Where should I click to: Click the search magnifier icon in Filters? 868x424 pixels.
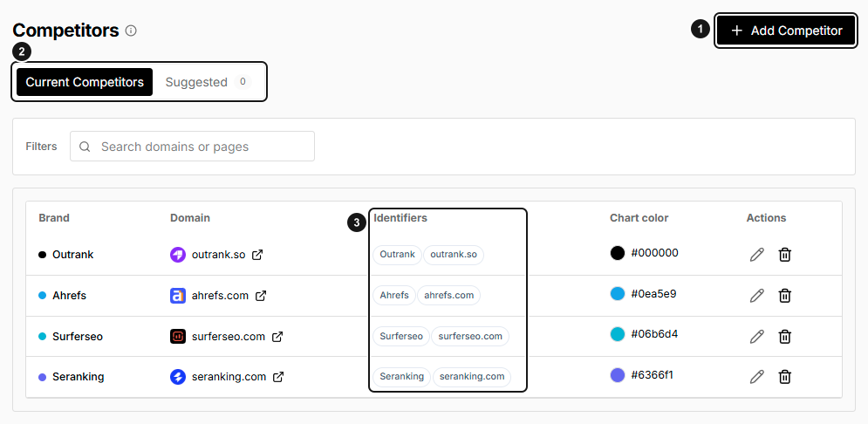(x=85, y=147)
